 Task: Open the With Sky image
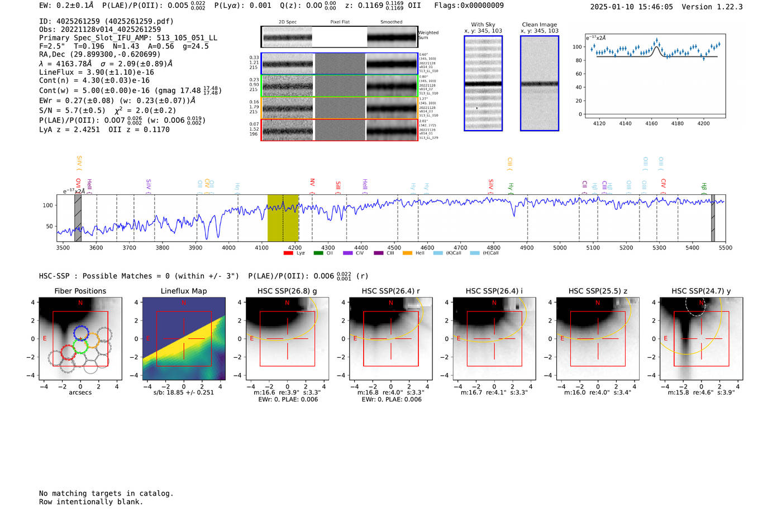(x=483, y=83)
